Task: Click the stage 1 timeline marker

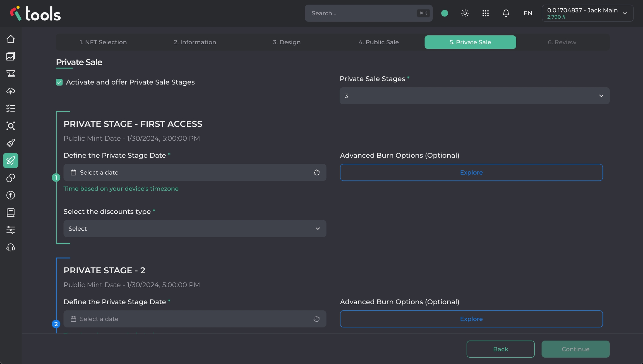Action: pyautogui.click(x=56, y=177)
